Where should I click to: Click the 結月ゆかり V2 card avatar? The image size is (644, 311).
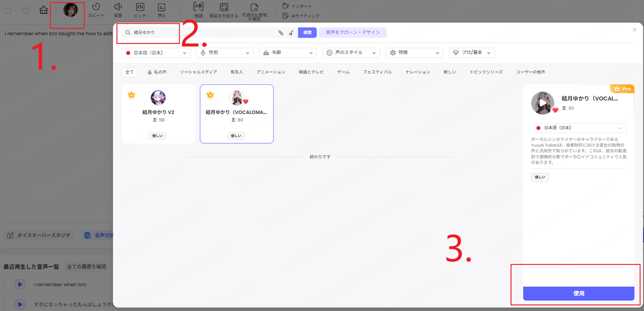coord(158,98)
